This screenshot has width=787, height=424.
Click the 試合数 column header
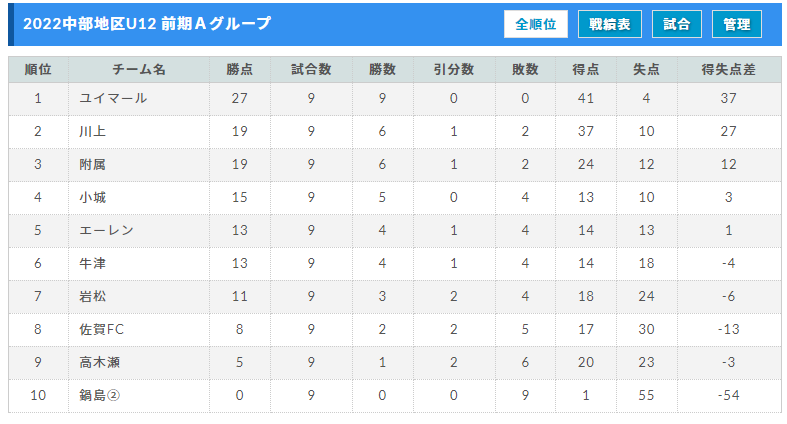(x=311, y=69)
